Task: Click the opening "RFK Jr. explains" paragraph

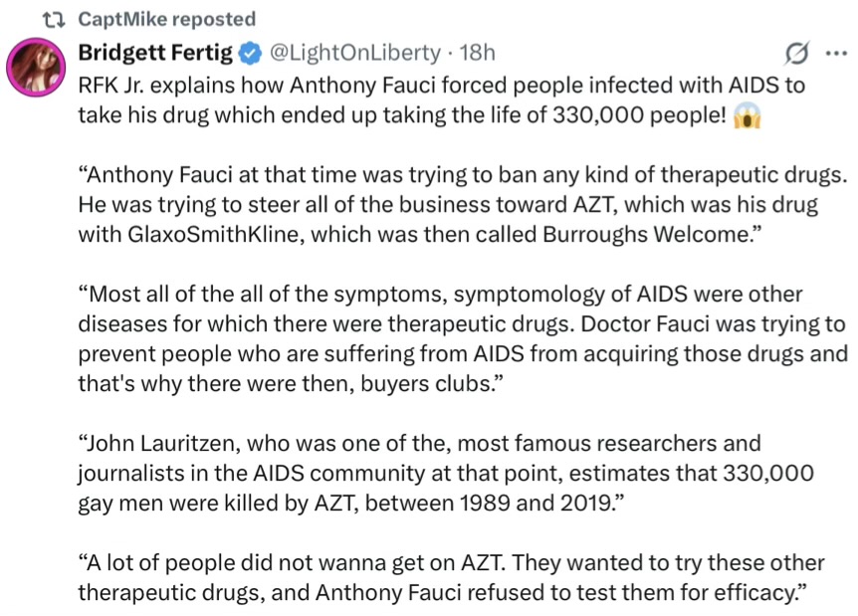Action: 438,100
